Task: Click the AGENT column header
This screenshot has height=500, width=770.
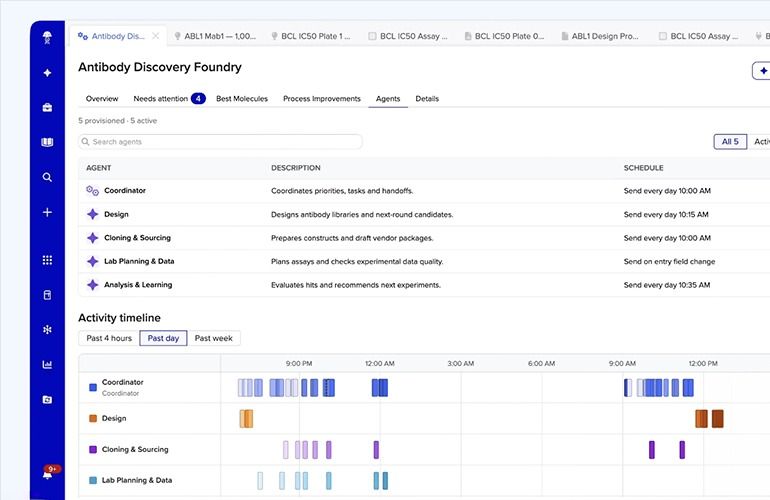Action: click(x=99, y=168)
